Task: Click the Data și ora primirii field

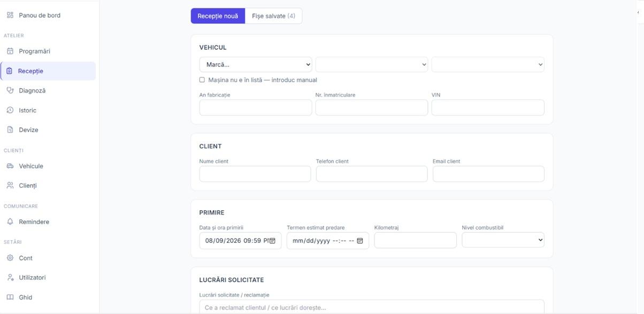Action: point(240,240)
